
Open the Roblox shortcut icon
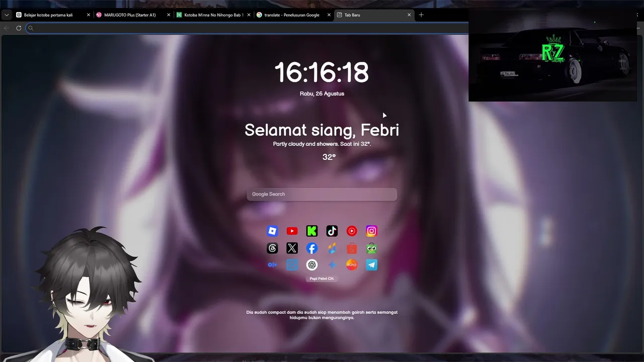[x=272, y=231]
